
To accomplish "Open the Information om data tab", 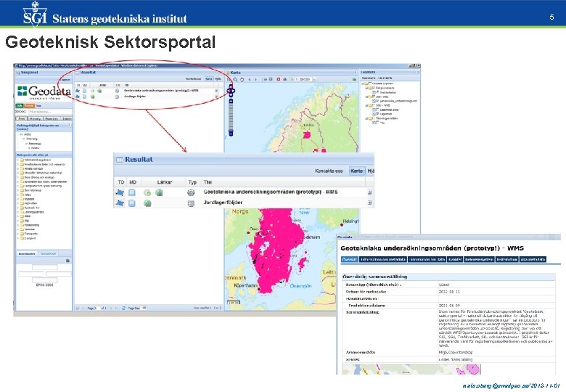I will tap(427, 259).
